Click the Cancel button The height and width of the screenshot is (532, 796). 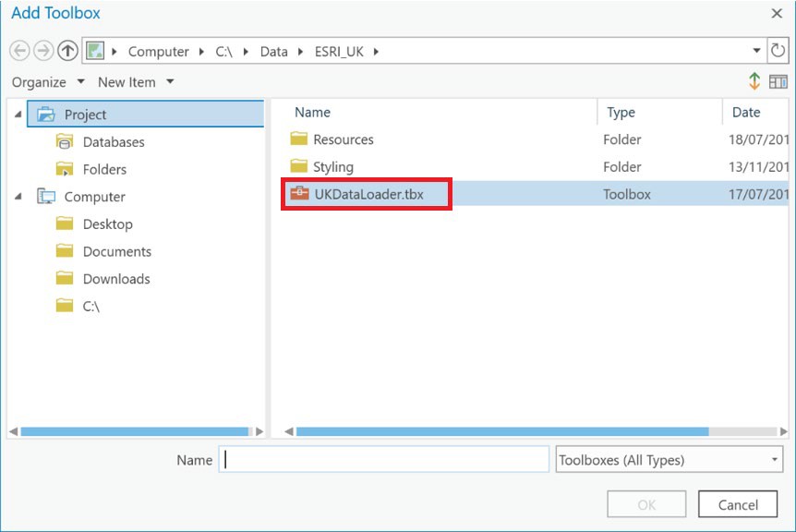point(738,503)
